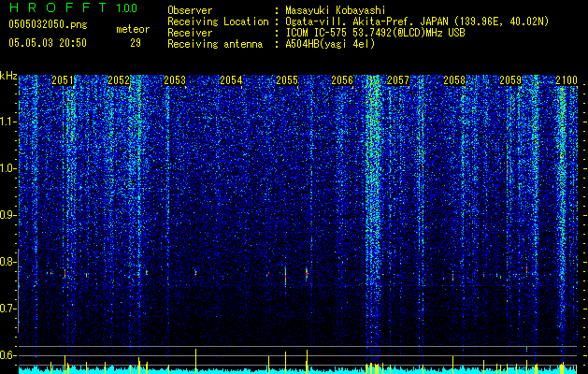Click the meteor count label
Image resolution: width=588 pixels, height=374 pixels.
click(x=133, y=29)
